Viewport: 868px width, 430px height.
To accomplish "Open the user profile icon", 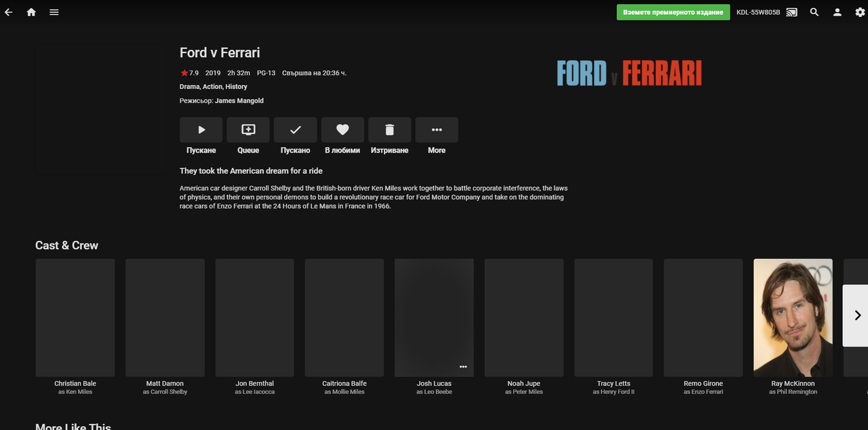I will 837,12.
